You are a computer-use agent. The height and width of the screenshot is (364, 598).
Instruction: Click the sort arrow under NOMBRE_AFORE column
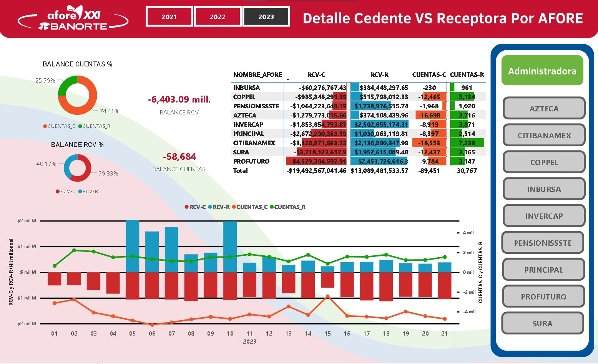[x=288, y=80]
